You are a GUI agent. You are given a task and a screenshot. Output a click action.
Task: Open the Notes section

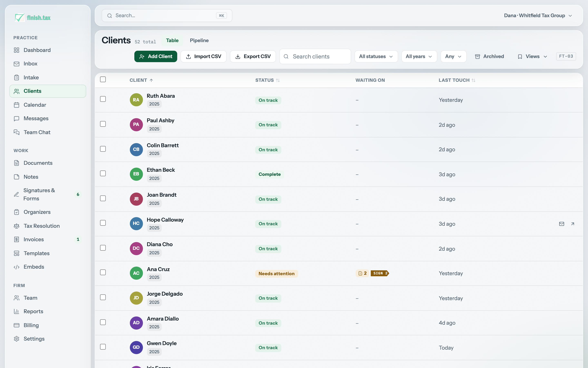(x=48, y=177)
